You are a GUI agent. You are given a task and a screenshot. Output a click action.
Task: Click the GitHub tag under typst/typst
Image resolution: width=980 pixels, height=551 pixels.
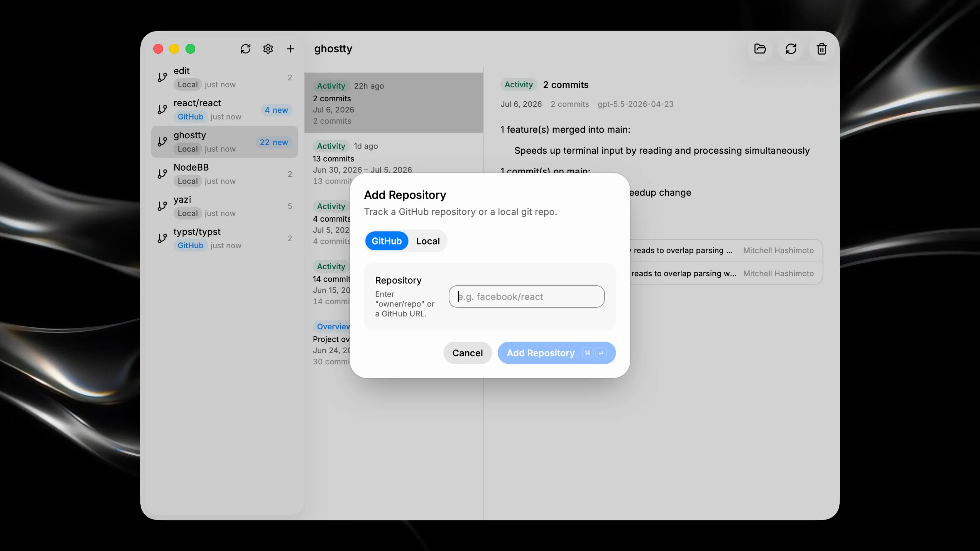tap(190, 245)
